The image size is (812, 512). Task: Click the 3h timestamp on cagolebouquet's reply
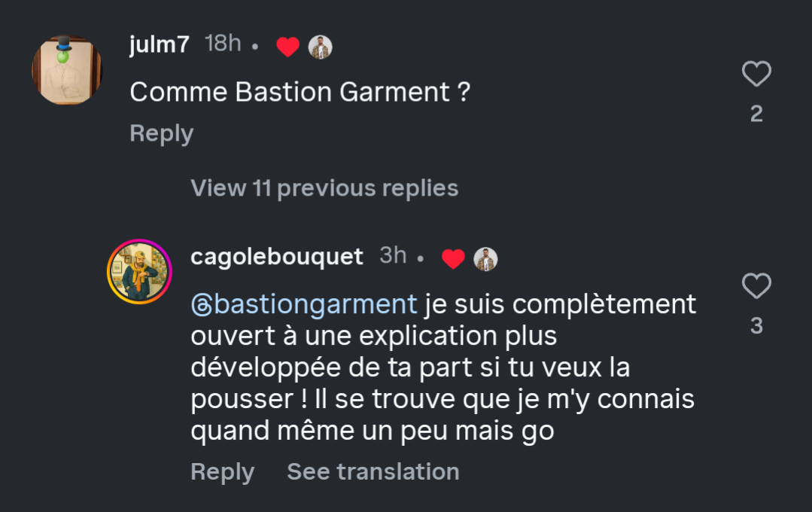click(x=393, y=255)
